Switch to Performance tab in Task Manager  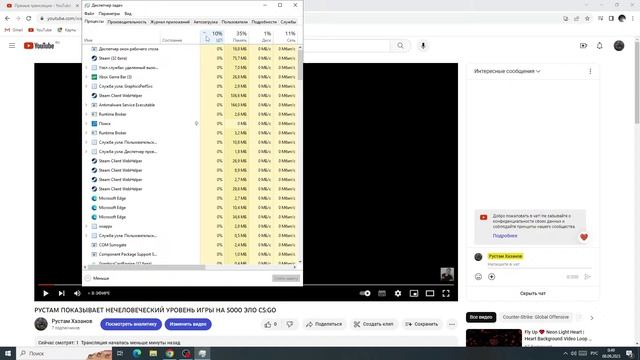127,22
